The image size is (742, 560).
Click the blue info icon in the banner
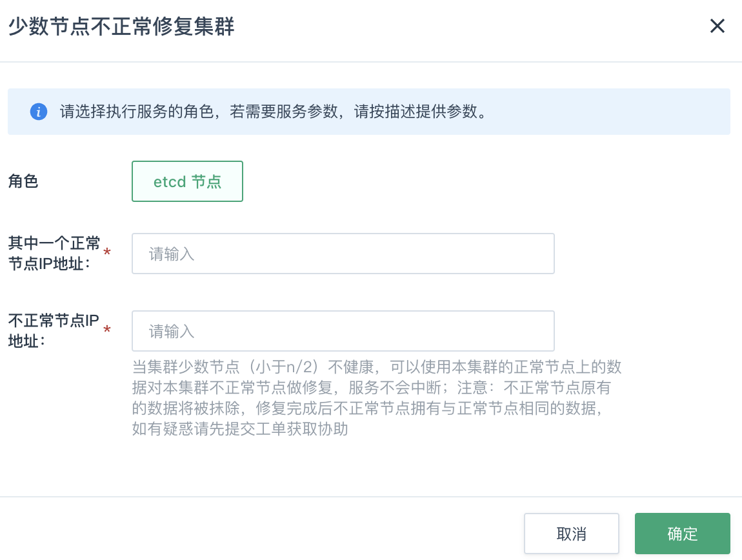pos(39,112)
